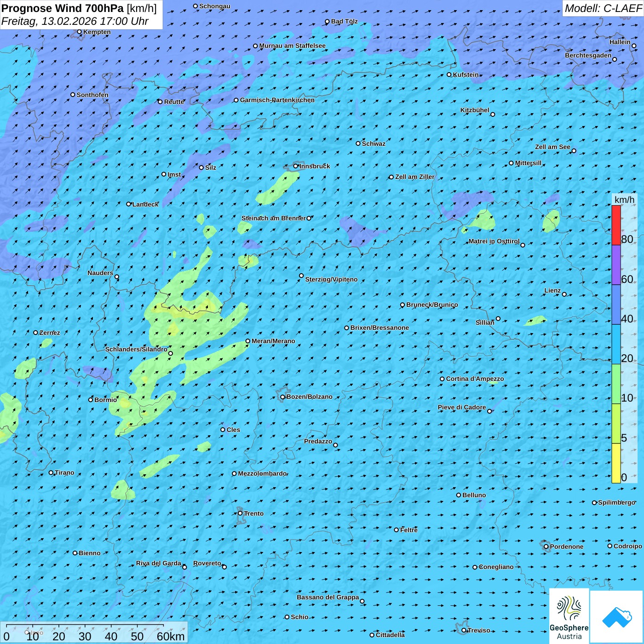Click the 'Prognose Wind 700hPa' title
Screen dimensions: 644x644
pyautogui.click(x=63, y=8)
